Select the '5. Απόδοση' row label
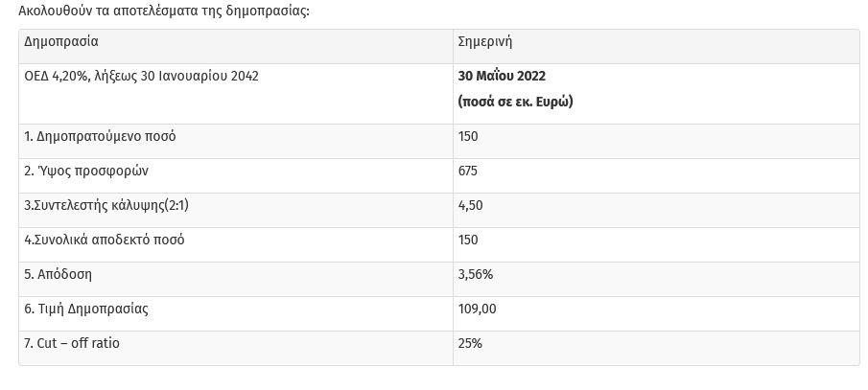Screen dimensions: 868x390 (x=59, y=274)
